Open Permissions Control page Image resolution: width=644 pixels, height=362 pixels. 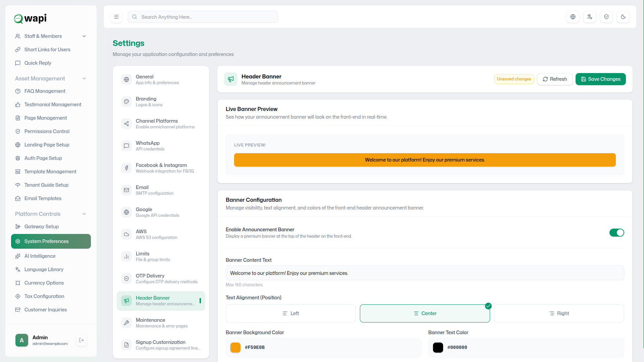(51, 131)
